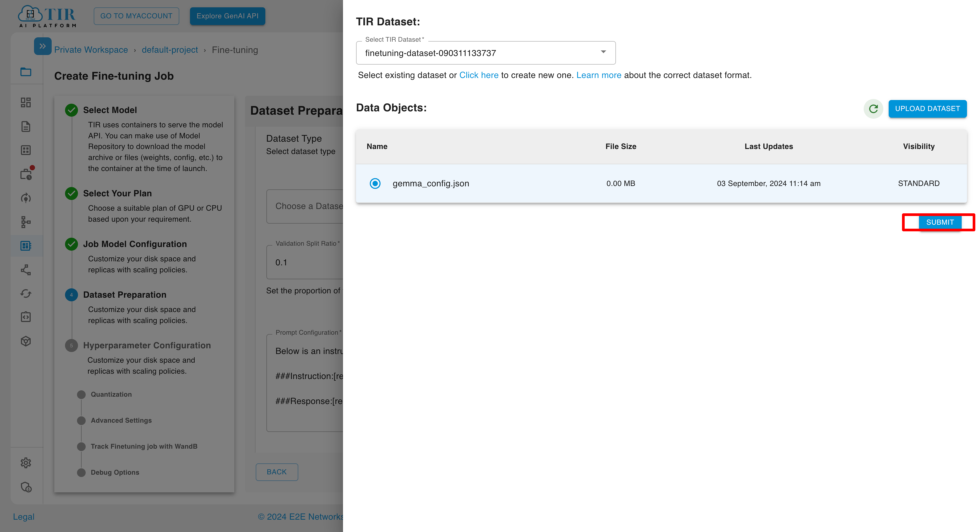Go to the Select Your Plan step
The height and width of the screenshot is (532, 980).
click(118, 193)
